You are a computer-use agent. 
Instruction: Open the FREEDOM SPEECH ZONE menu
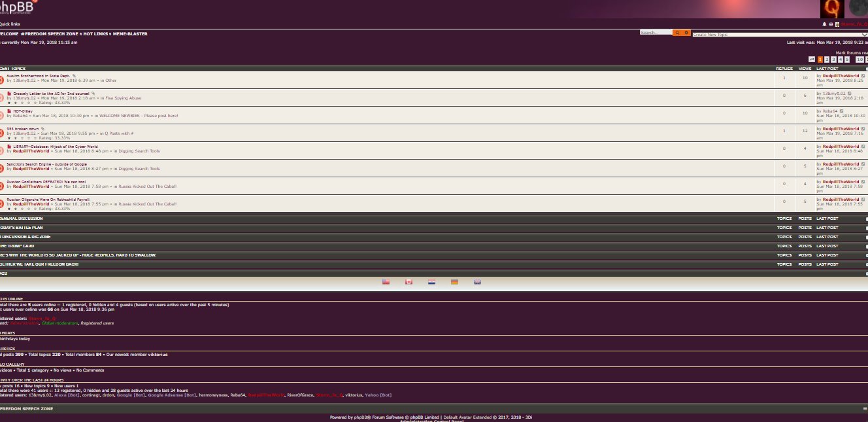point(51,33)
